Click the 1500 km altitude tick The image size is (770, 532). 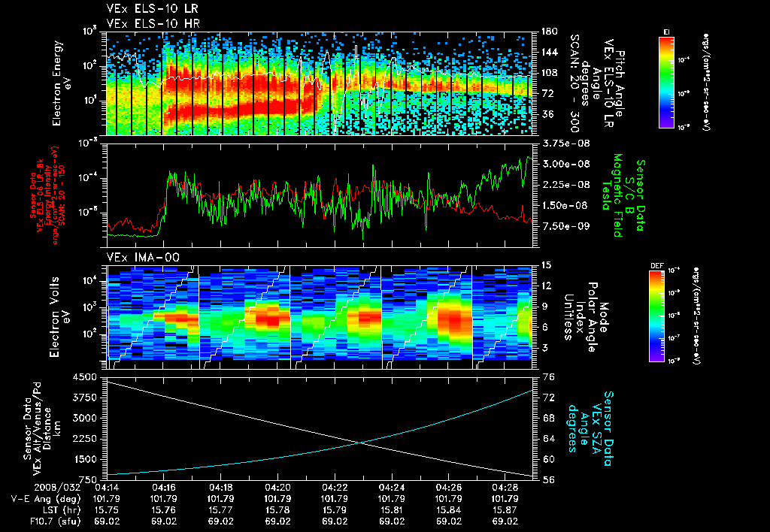84,459
